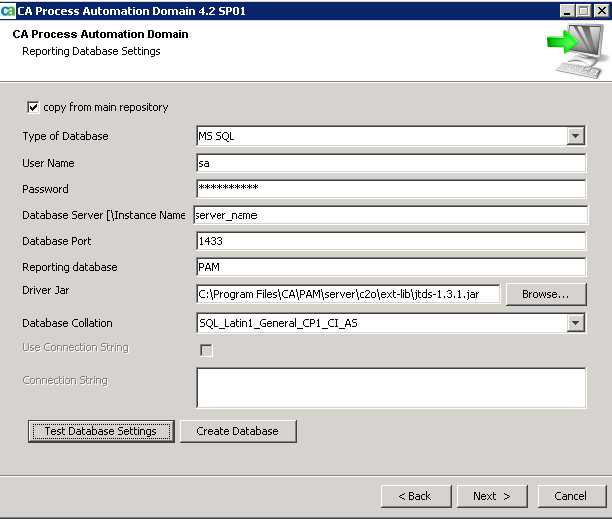Focus the Password field
612x519 pixels.
(390, 189)
